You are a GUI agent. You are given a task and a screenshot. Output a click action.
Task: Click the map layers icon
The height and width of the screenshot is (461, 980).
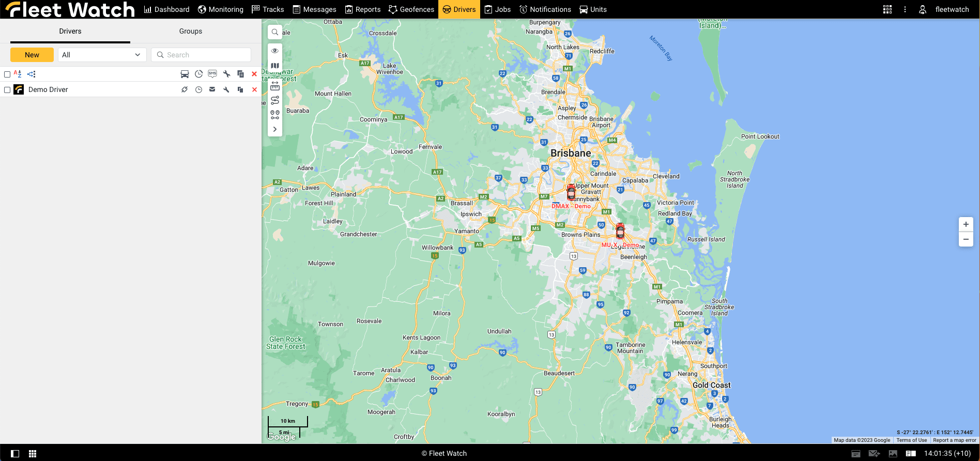pos(275,66)
